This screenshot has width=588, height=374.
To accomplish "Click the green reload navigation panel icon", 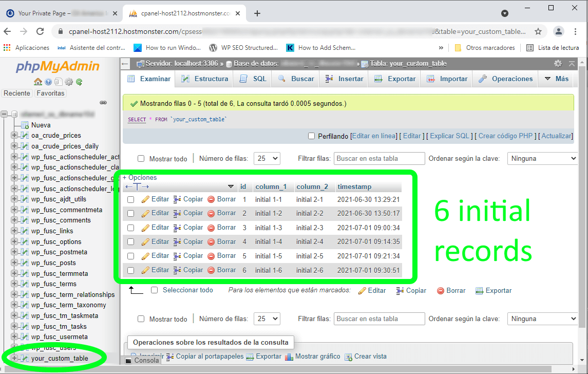I will [x=79, y=82].
